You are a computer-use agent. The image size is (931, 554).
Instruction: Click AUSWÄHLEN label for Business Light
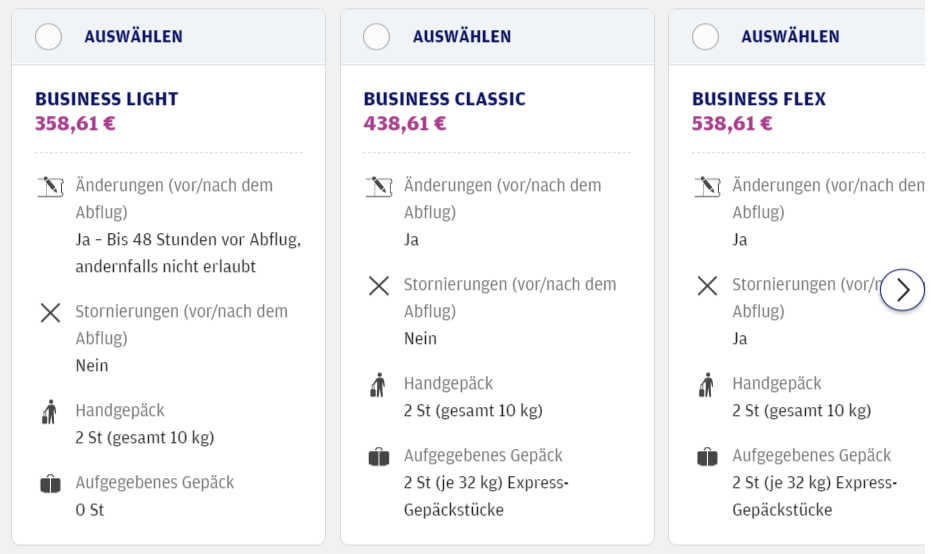point(133,37)
